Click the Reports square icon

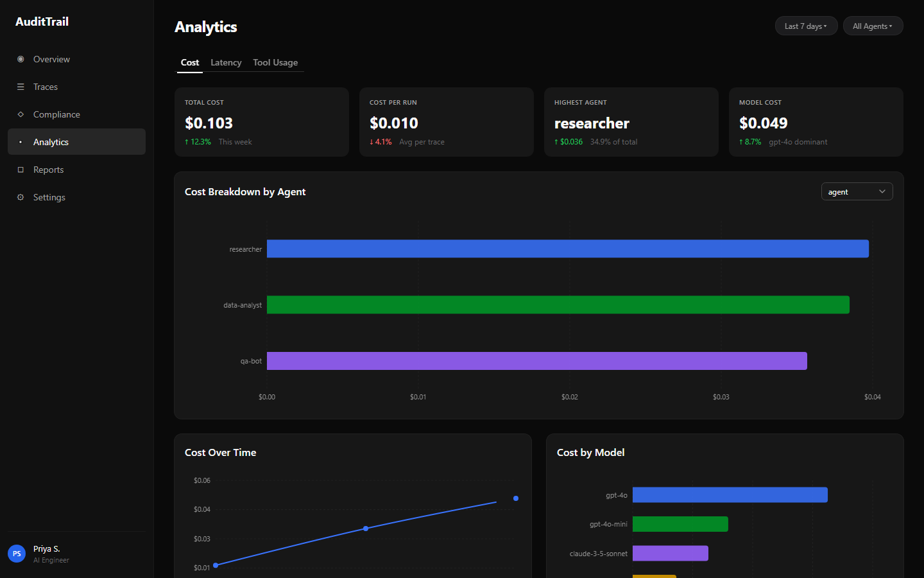tap(21, 170)
